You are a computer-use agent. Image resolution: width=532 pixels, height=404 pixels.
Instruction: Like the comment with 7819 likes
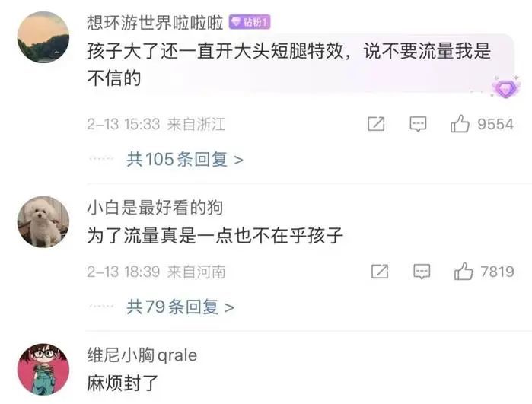464,272
